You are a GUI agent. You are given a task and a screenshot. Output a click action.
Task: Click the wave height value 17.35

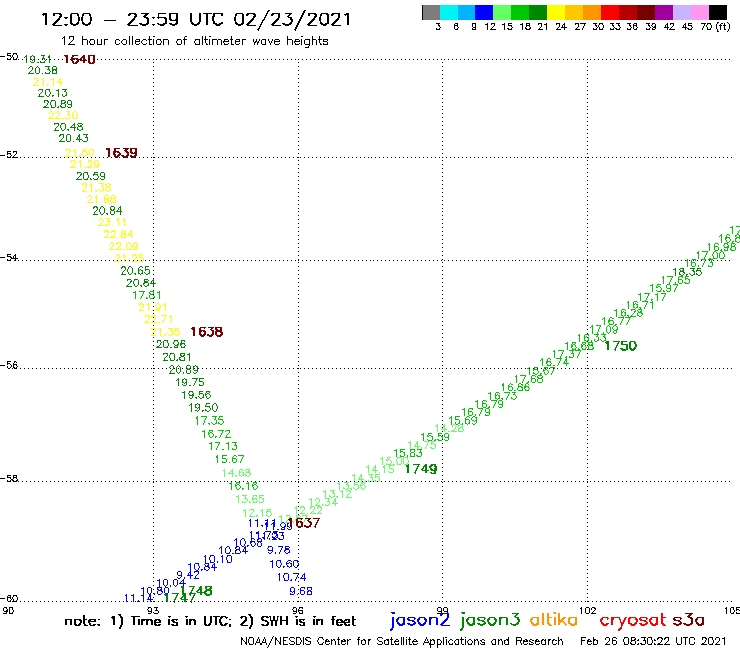click(210, 421)
